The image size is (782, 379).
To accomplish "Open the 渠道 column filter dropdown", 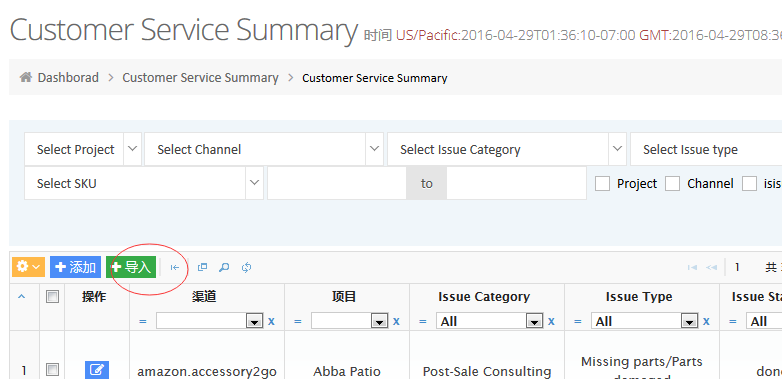I will (209, 321).
